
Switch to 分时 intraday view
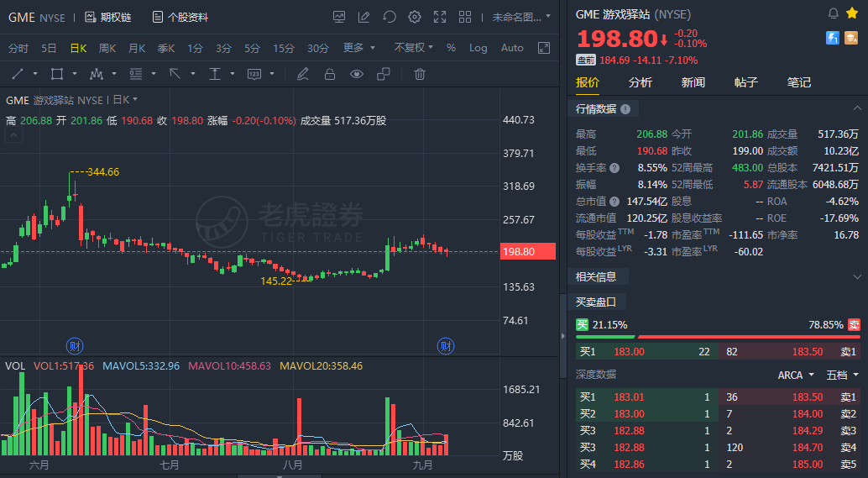(18, 48)
